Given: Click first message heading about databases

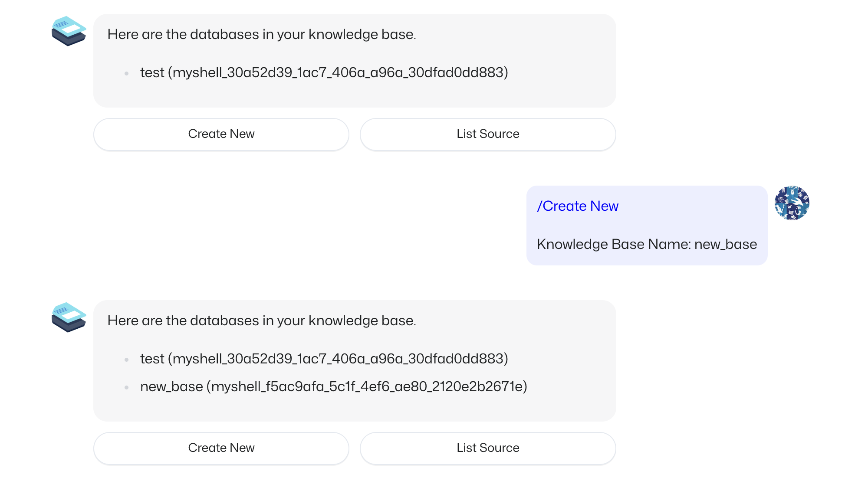Looking at the screenshot, I should pyautogui.click(x=262, y=34).
